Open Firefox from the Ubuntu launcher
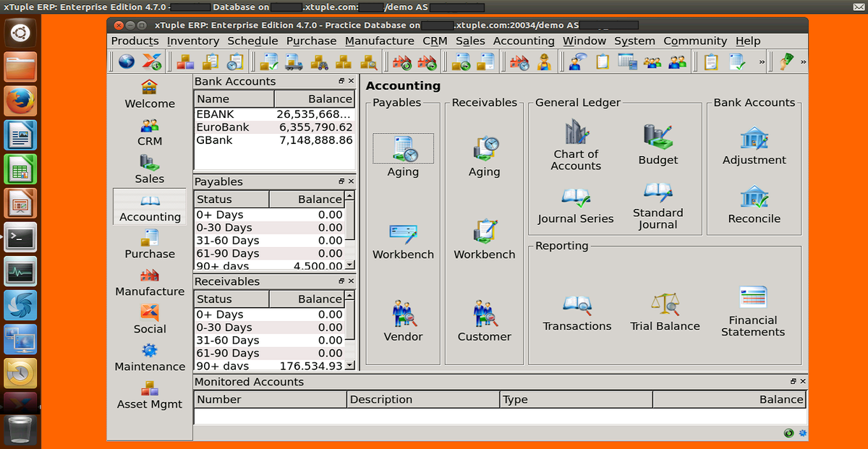This screenshot has height=449, width=868. [x=20, y=101]
